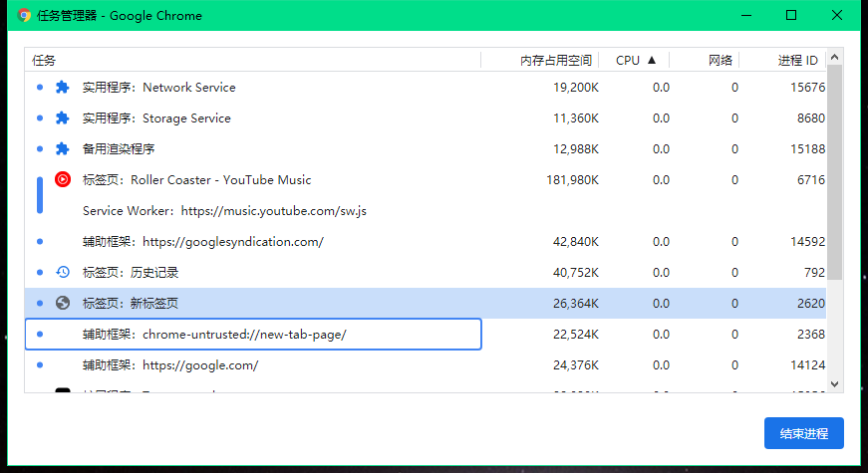
Task: Maximize the 任务管理器 window
Action: point(791,16)
